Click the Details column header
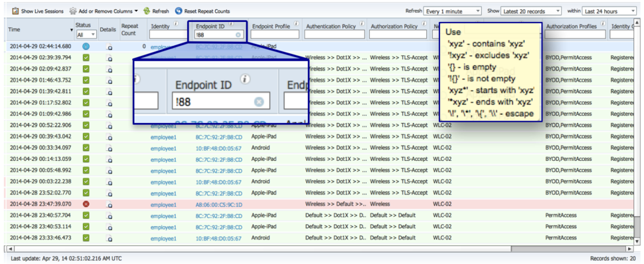644x264 pixels. (108, 30)
